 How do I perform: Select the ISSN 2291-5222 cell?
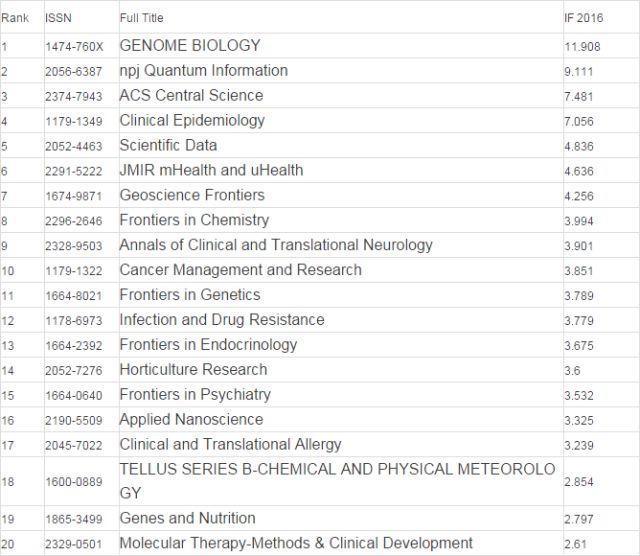tap(74, 171)
